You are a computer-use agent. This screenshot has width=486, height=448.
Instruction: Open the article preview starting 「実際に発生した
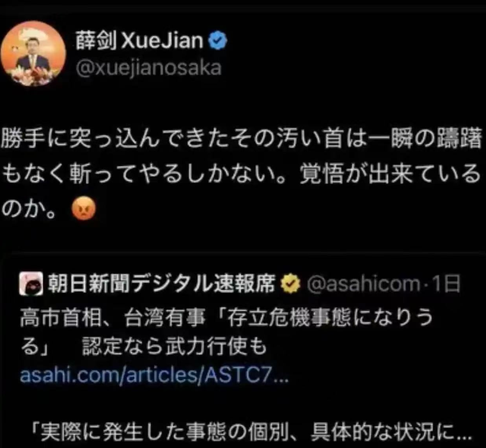coord(251,431)
